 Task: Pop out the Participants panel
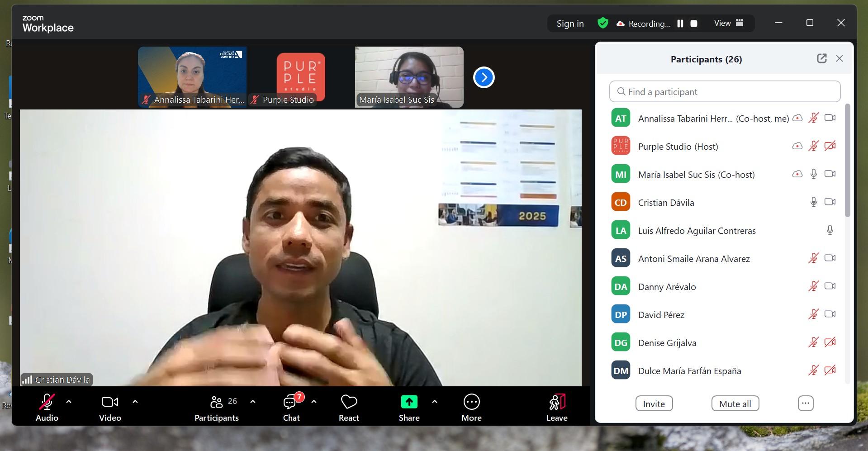821,58
